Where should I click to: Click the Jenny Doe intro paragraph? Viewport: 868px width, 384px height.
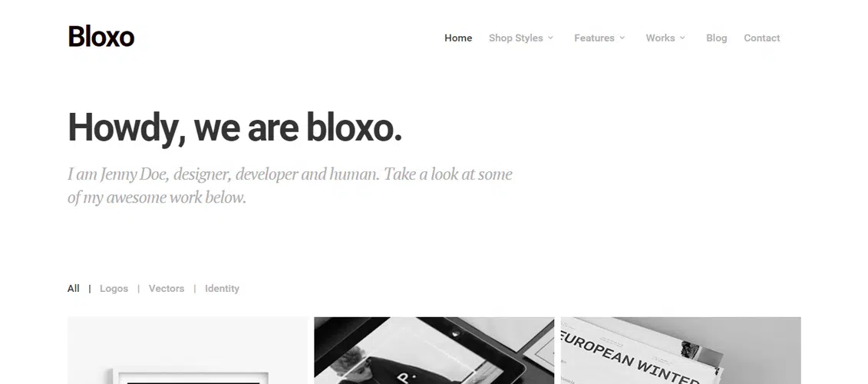(290, 185)
